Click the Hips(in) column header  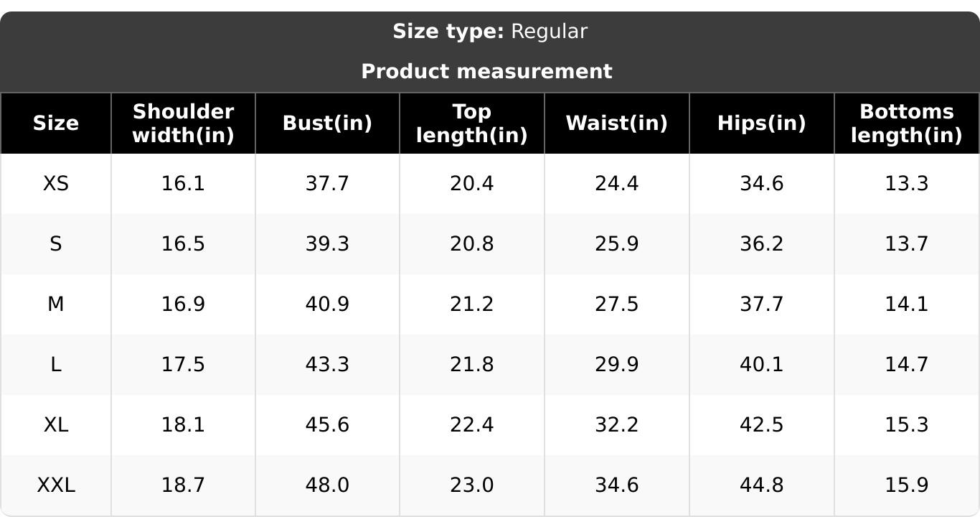762,124
